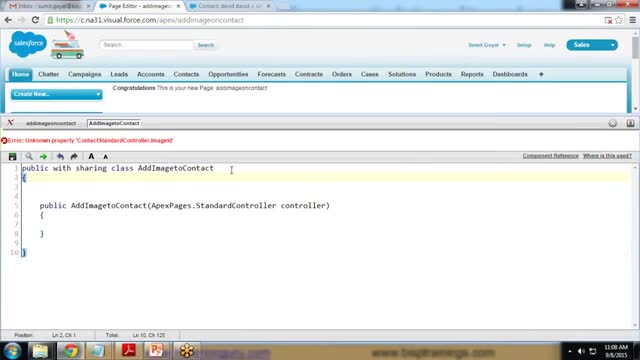Add a tab with the plus icon after Dashboards
The image size is (640, 360).
coord(541,74)
